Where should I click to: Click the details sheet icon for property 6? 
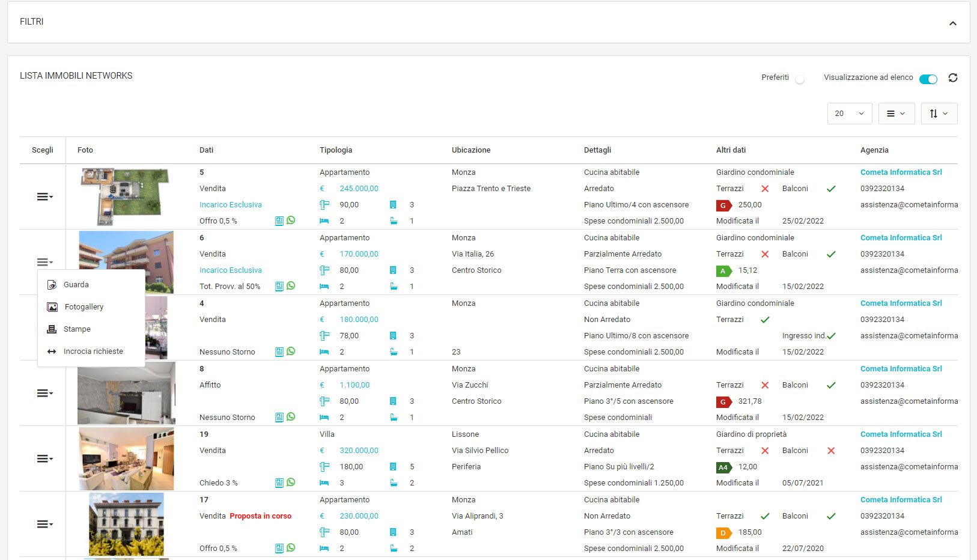(279, 286)
